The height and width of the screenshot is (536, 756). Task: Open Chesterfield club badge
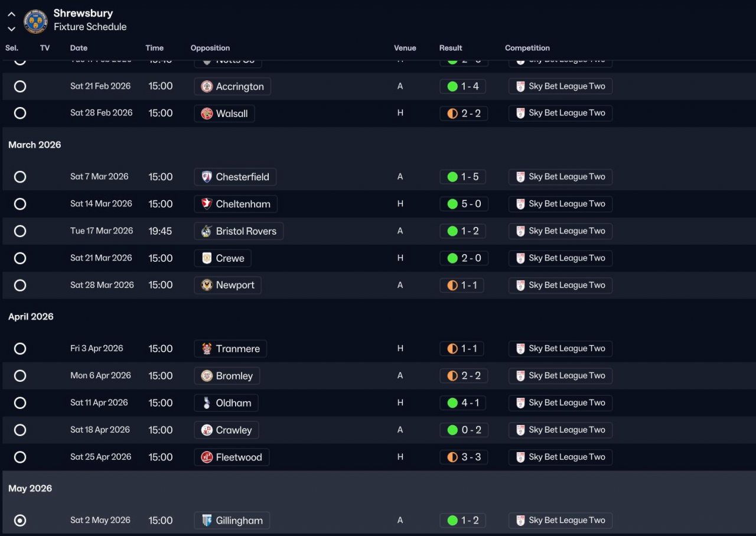207,177
